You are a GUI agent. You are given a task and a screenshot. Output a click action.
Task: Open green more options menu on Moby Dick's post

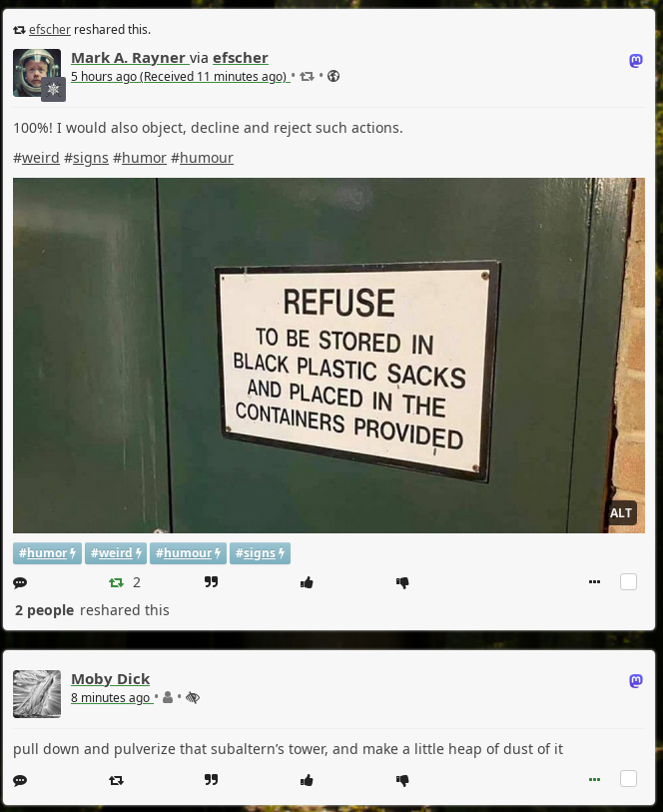(594, 779)
